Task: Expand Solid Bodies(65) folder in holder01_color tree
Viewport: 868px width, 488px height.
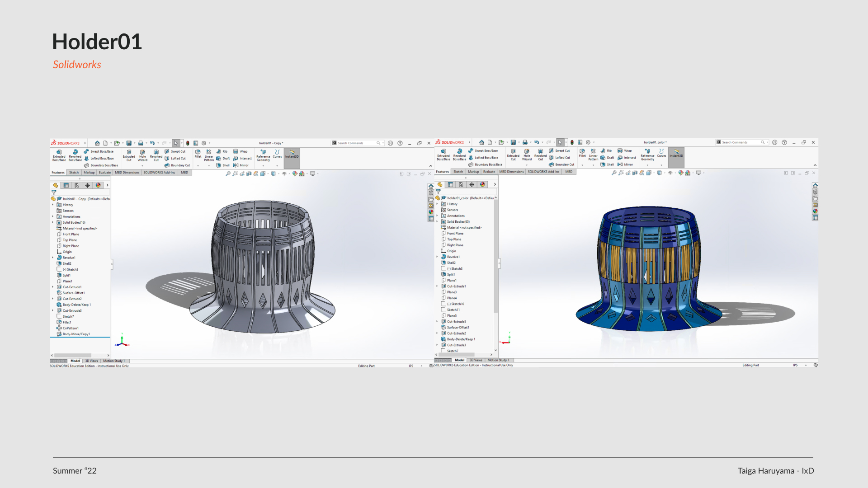Action: tap(437, 221)
